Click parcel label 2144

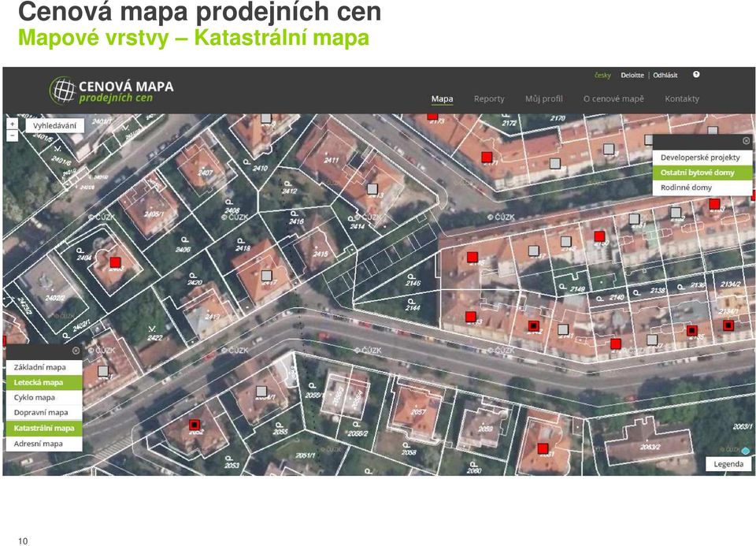click(x=413, y=307)
